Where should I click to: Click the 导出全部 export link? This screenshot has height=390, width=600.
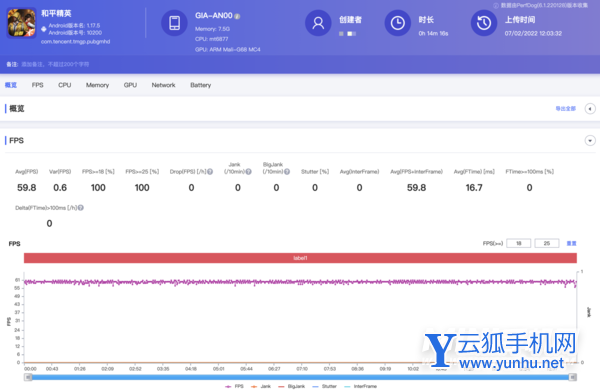(x=566, y=109)
